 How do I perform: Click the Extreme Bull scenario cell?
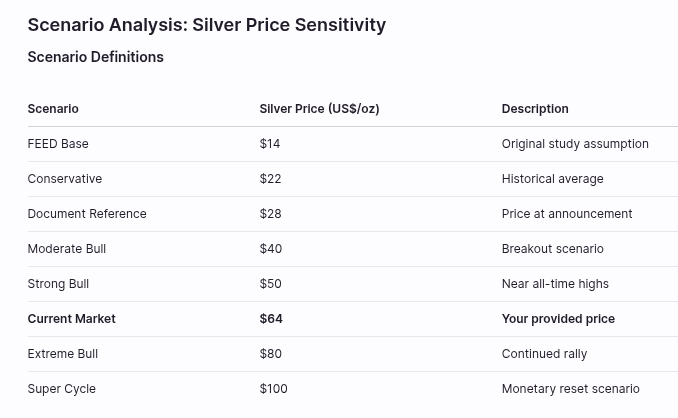tap(63, 353)
